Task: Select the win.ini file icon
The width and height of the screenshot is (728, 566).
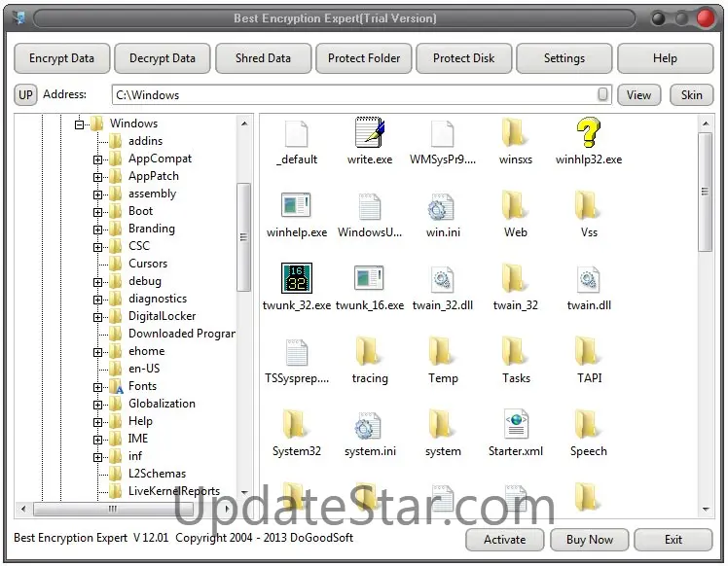Action: click(441, 206)
